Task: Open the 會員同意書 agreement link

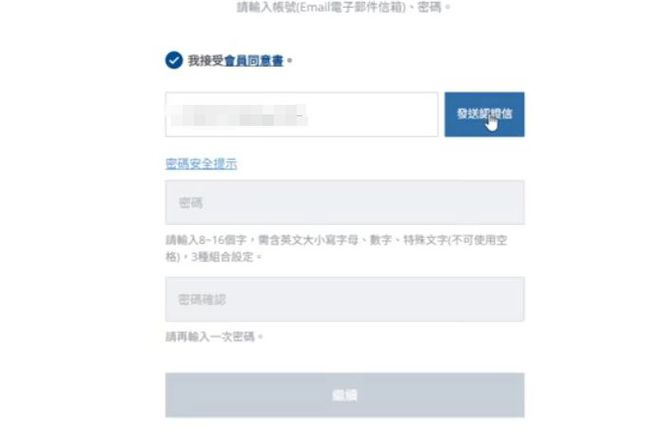Action: tap(254, 61)
